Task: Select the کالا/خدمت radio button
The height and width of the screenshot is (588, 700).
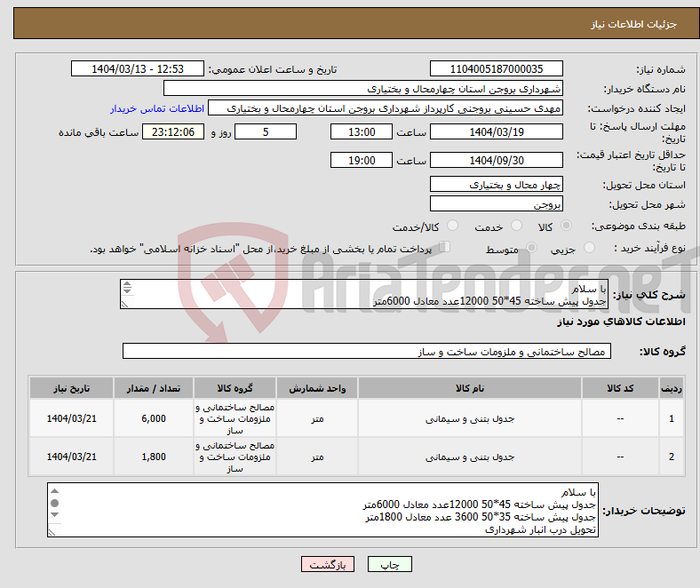Action: coord(453,226)
